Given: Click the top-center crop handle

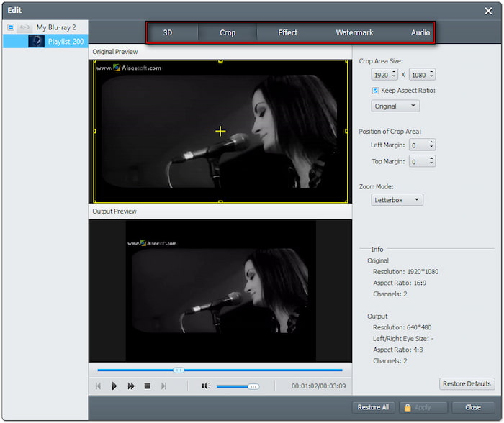Looking at the screenshot, I should click(220, 60).
